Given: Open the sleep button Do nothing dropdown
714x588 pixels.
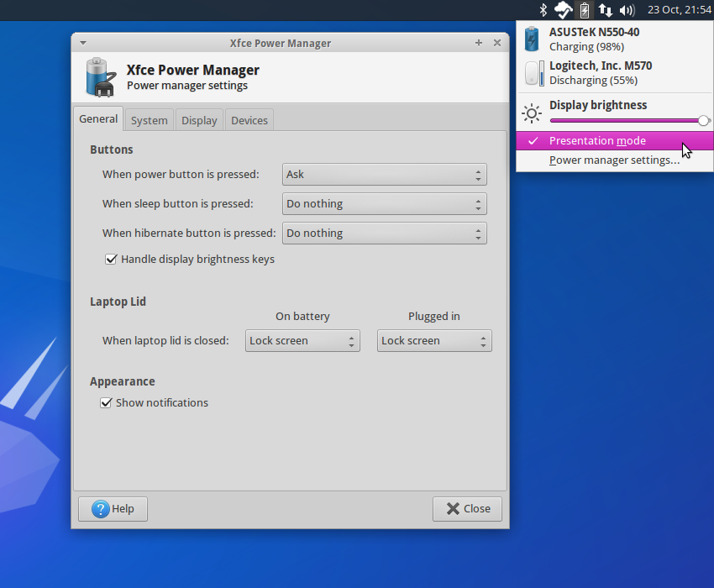Looking at the screenshot, I should 384,203.
